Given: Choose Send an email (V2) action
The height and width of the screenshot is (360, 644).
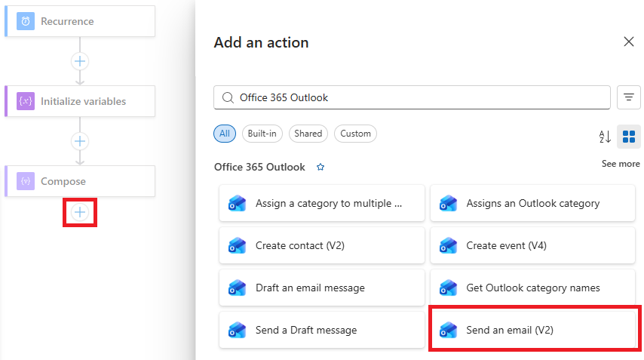Looking at the screenshot, I should 532,330.
